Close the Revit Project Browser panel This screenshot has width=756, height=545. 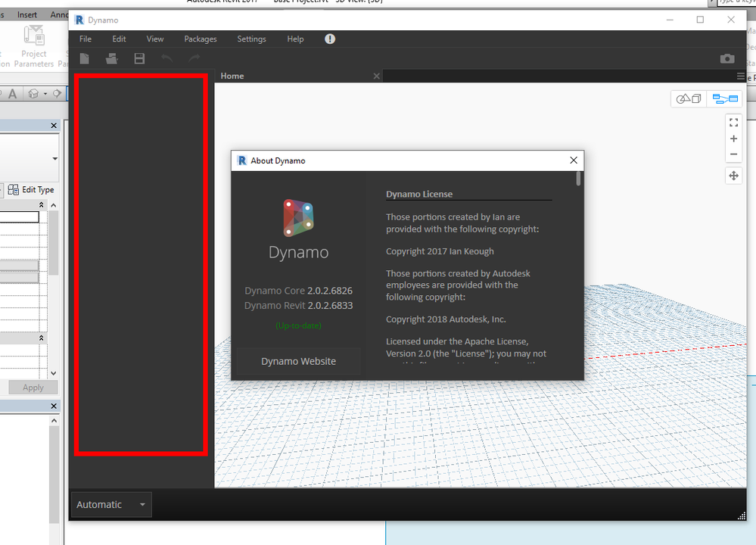[x=54, y=406]
